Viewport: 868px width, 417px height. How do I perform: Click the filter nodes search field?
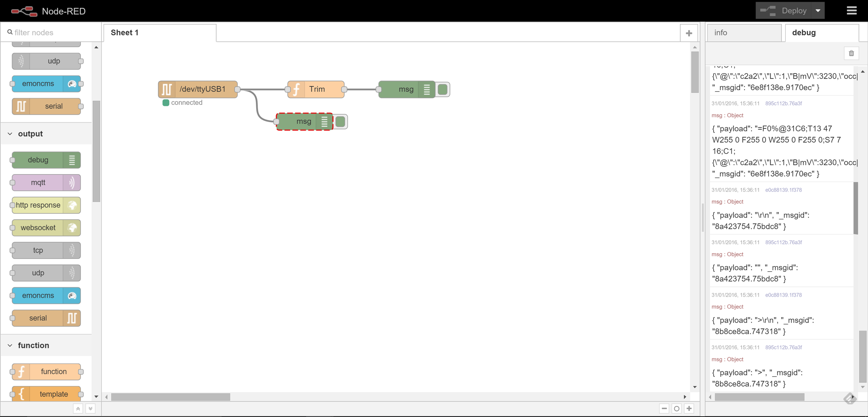(x=50, y=32)
